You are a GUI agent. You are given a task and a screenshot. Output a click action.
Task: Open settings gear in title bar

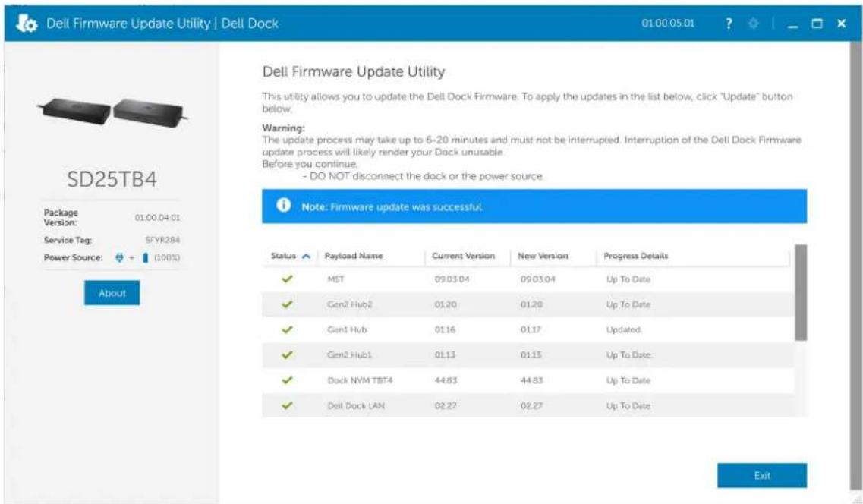click(x=753, y=23)
